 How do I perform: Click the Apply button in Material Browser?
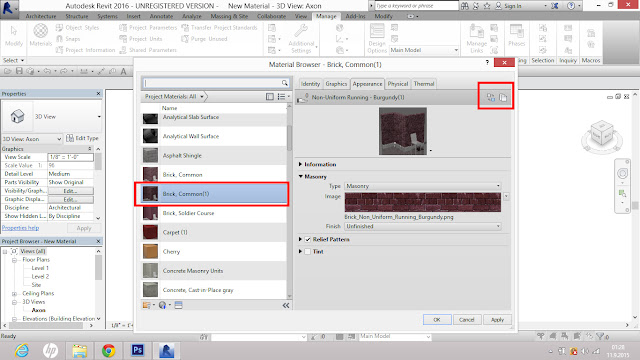click(x=497, y=320)
